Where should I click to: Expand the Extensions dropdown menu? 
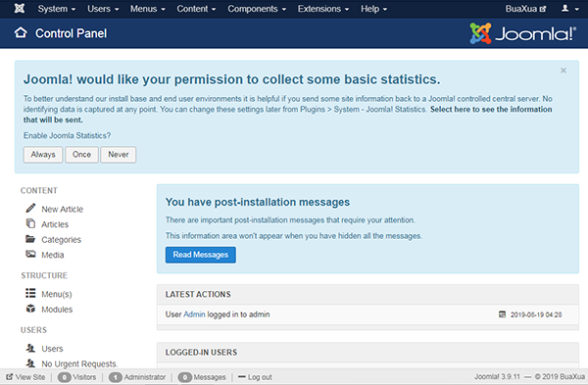323,9
